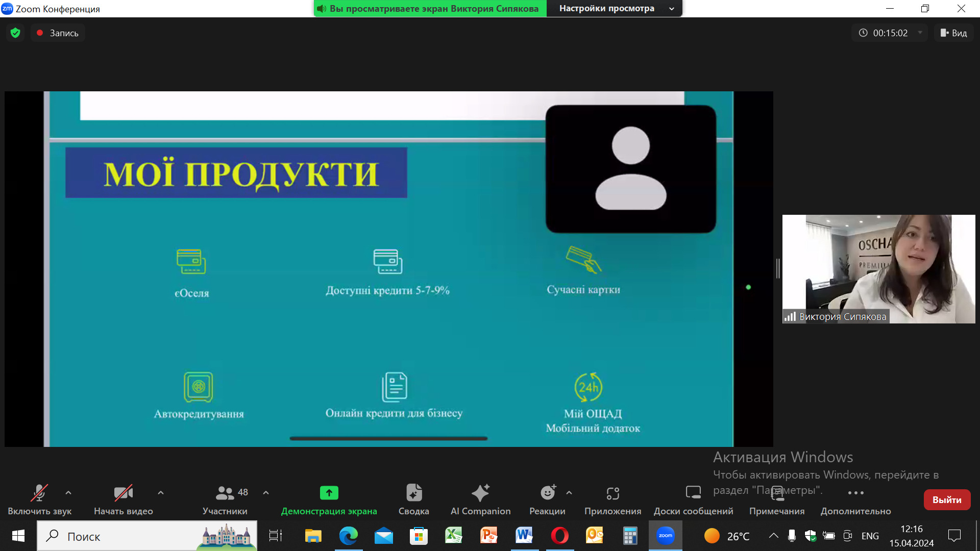Expand video options arrow beside camera
This screenshot has width=980, height=551.
point(161,493)
